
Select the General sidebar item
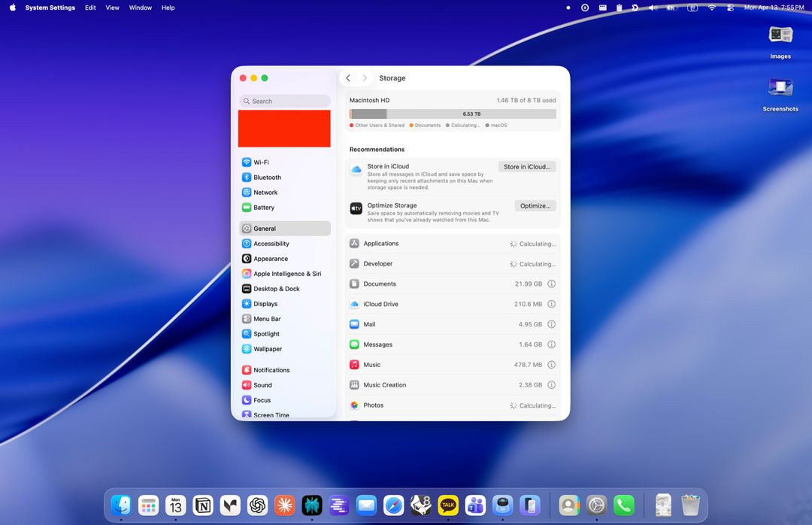click(285, 229)
